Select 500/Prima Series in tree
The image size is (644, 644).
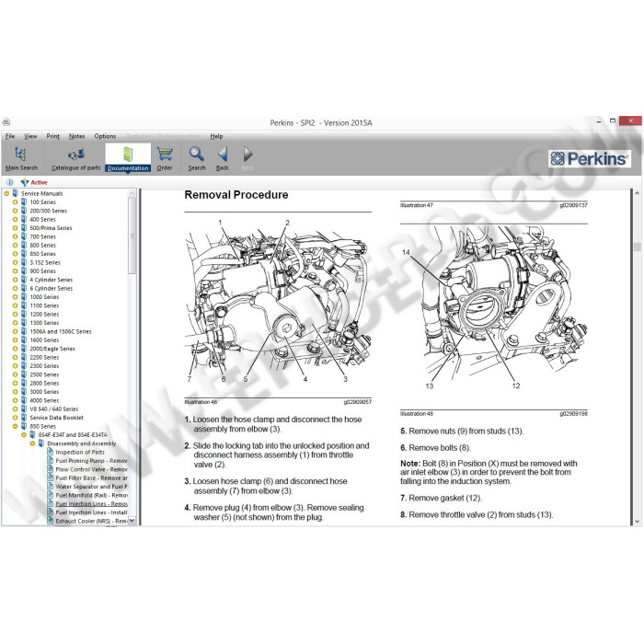tap(51, 228)
